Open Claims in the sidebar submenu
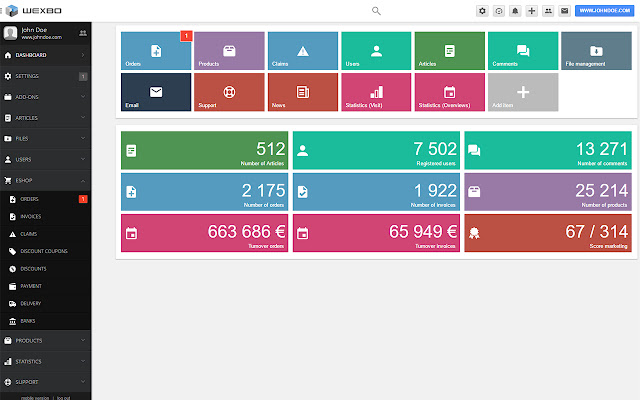This screenshot has height=400, width=640. pos(45,234)
